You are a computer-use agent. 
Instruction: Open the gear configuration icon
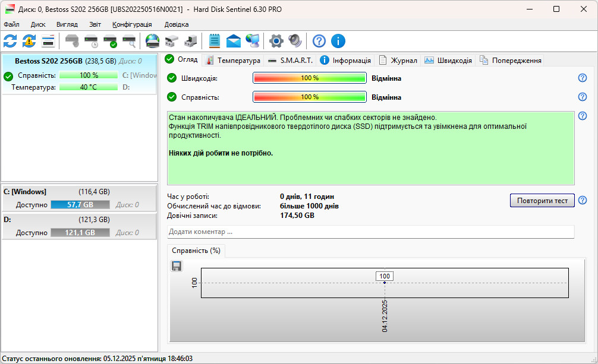[x=276, y=41]
